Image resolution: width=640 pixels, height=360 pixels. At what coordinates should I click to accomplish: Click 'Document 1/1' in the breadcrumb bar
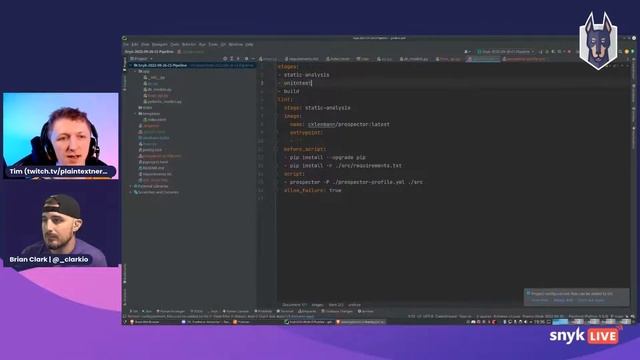(294, 305)
